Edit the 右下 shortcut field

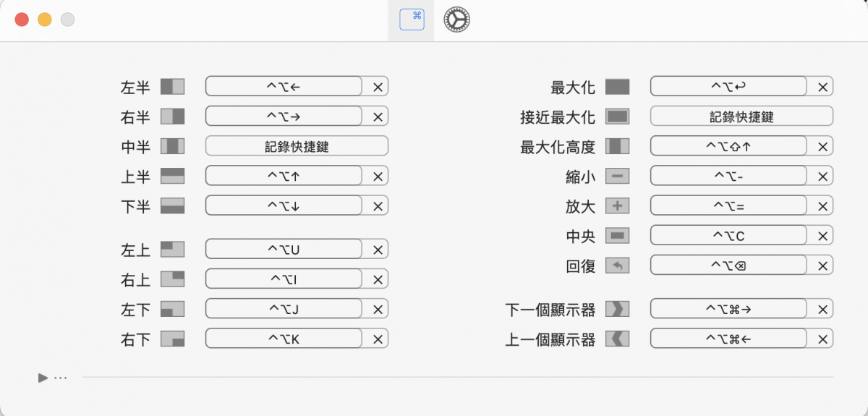(284, 339)
